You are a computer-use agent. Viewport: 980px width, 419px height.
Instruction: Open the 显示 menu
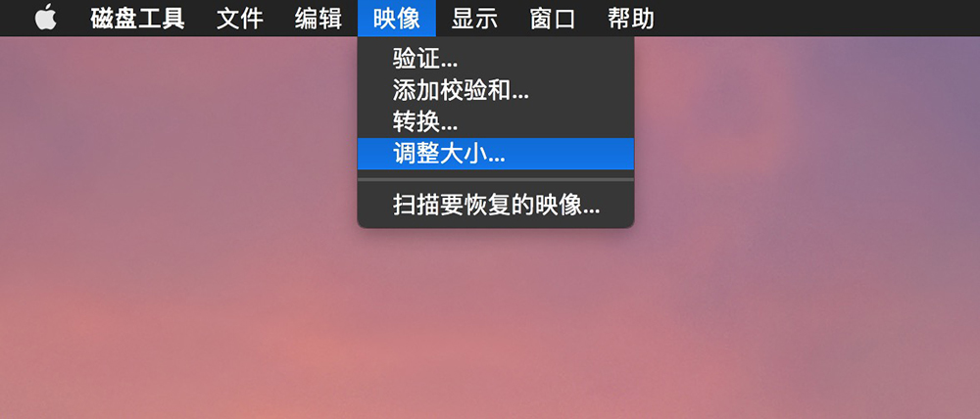coord(475,18)
